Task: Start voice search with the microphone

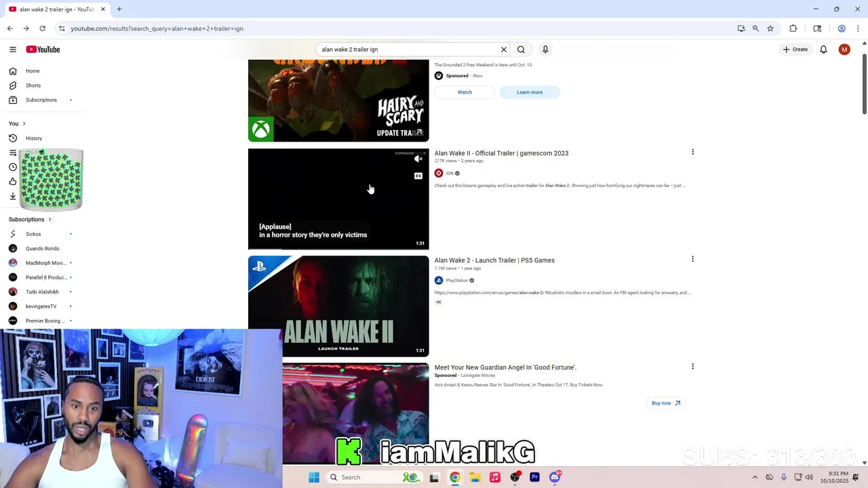Action: (x=545, y=49)
